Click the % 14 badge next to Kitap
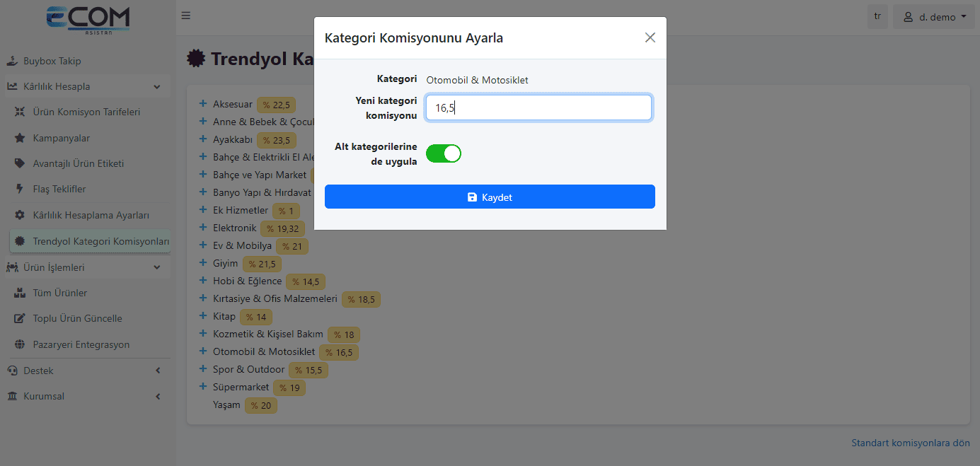This screenshot has width=980, height=466. (x=256, y=318)
